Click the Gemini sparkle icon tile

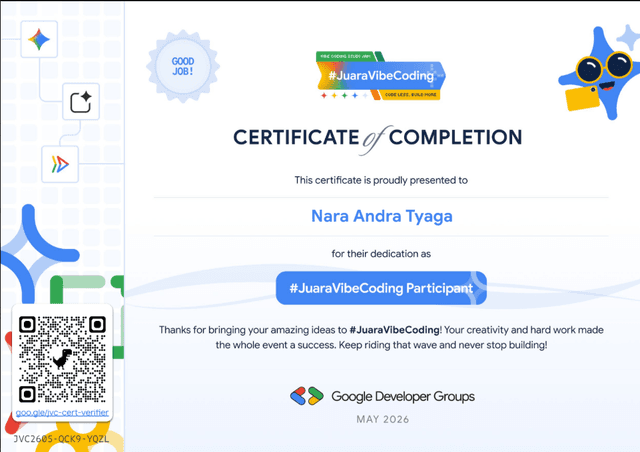(39, 39)
